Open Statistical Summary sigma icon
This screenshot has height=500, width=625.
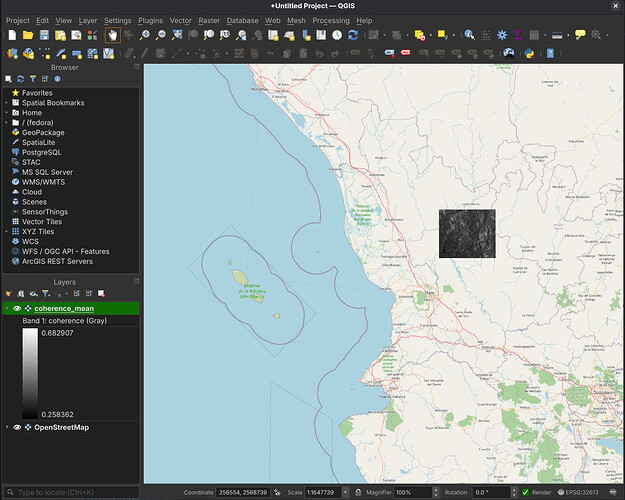point(518,35)
